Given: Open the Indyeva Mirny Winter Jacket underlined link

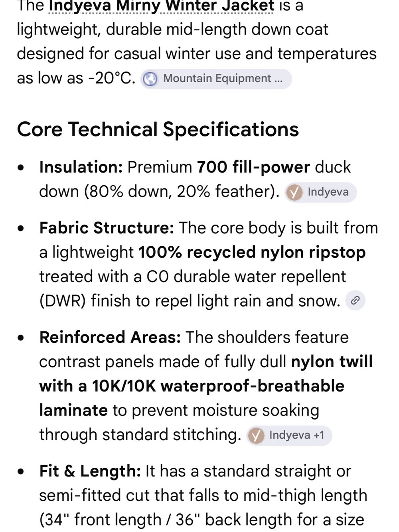Looking at the screenshot, I should tap(162, 6).
